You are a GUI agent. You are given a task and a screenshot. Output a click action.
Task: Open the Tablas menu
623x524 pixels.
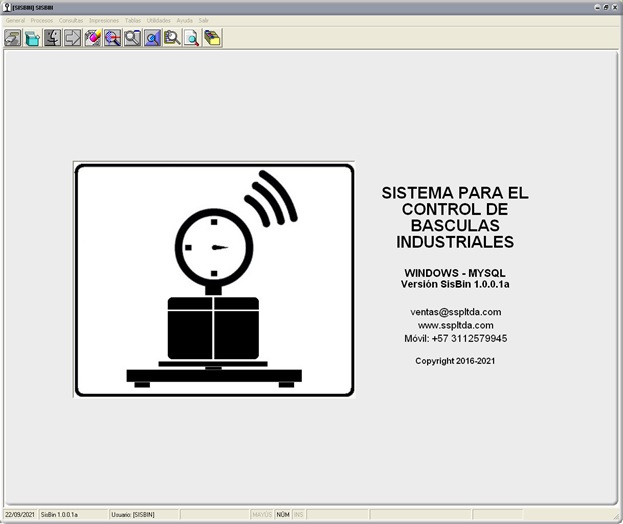(133, 20)
